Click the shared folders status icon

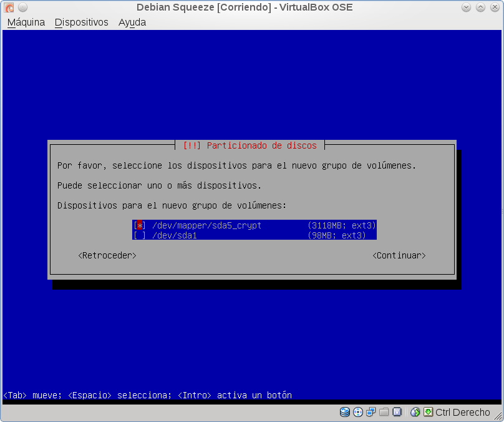coord(384,412)
